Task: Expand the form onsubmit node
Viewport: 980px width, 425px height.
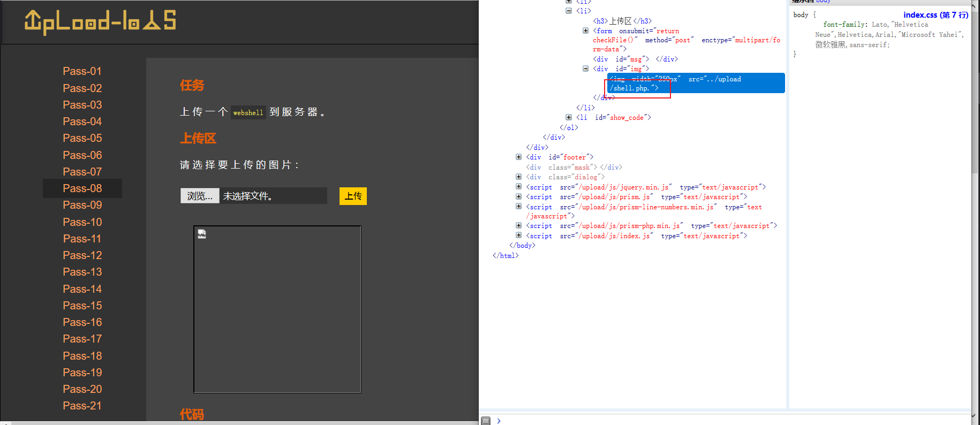Action: pyautogui.click(x=585, y=31)
